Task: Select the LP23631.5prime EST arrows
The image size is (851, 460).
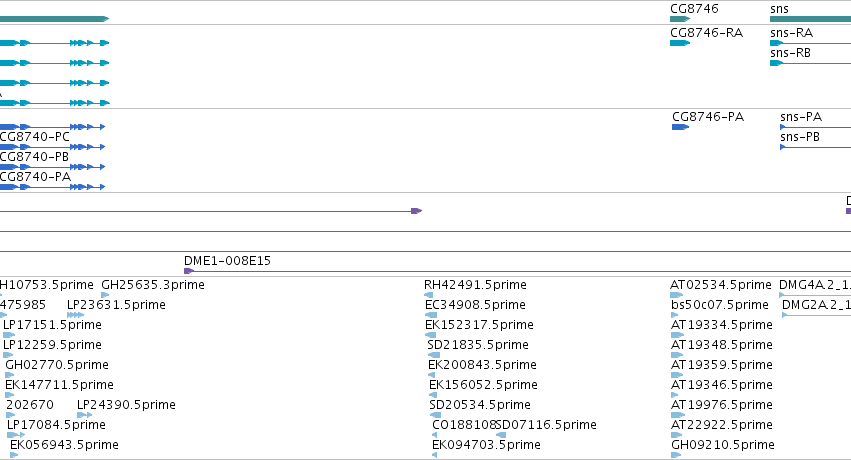Action: (x=75, y=315)
